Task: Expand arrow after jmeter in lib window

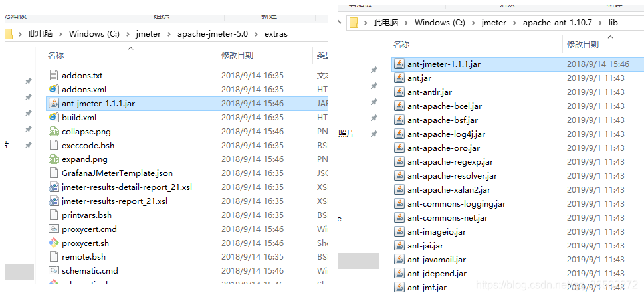Action: click(x=515, y=23)
